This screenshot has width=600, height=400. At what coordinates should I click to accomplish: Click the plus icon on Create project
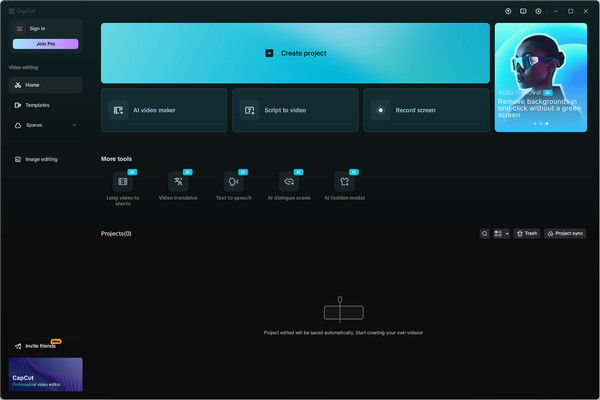pos(269,53)
